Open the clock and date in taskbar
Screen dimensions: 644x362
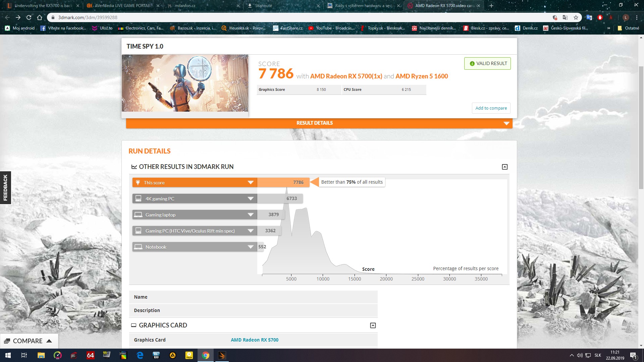615,355
